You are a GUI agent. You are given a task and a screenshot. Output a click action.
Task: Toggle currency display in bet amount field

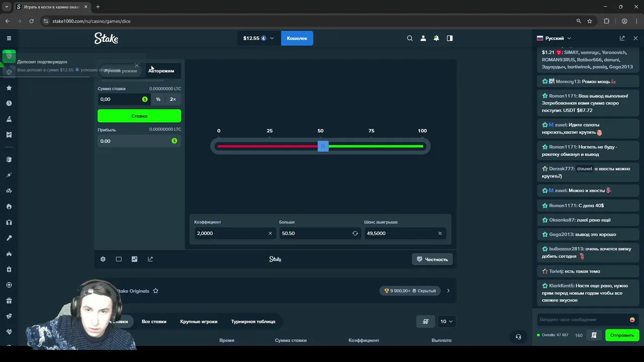coord(145,99)
